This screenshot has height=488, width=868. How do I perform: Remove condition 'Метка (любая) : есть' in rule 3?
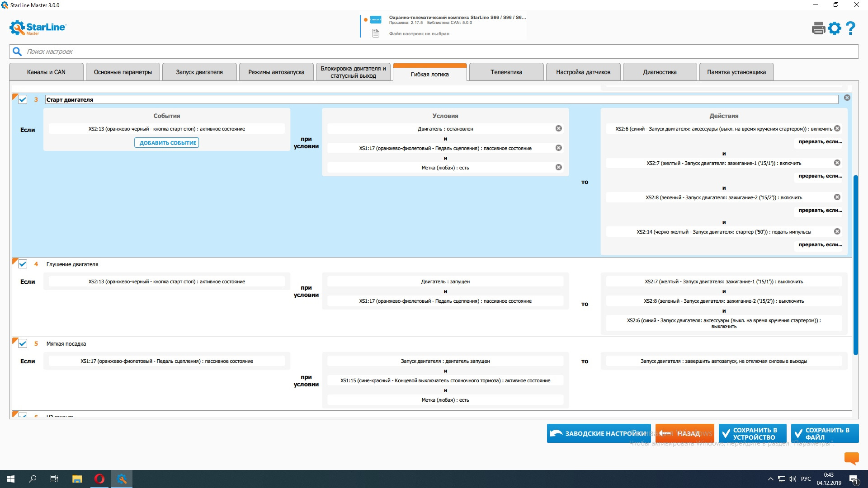pos(559,167)
